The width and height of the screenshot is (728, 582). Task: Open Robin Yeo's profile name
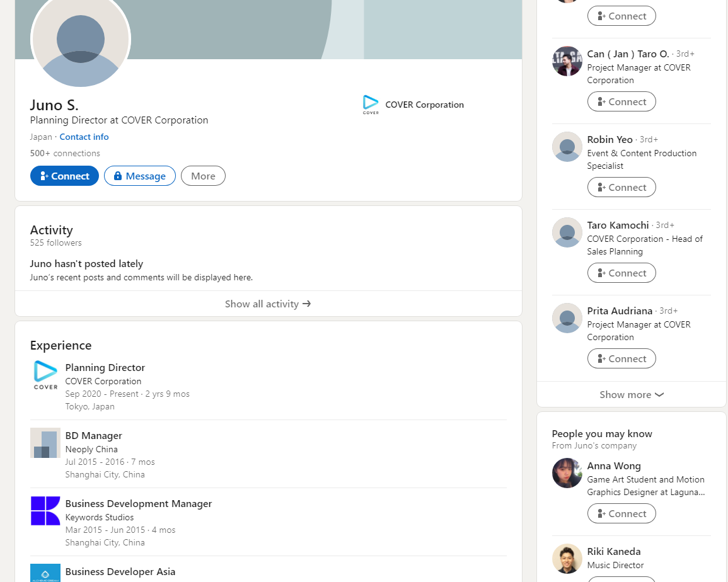click(x=610, y=140)
